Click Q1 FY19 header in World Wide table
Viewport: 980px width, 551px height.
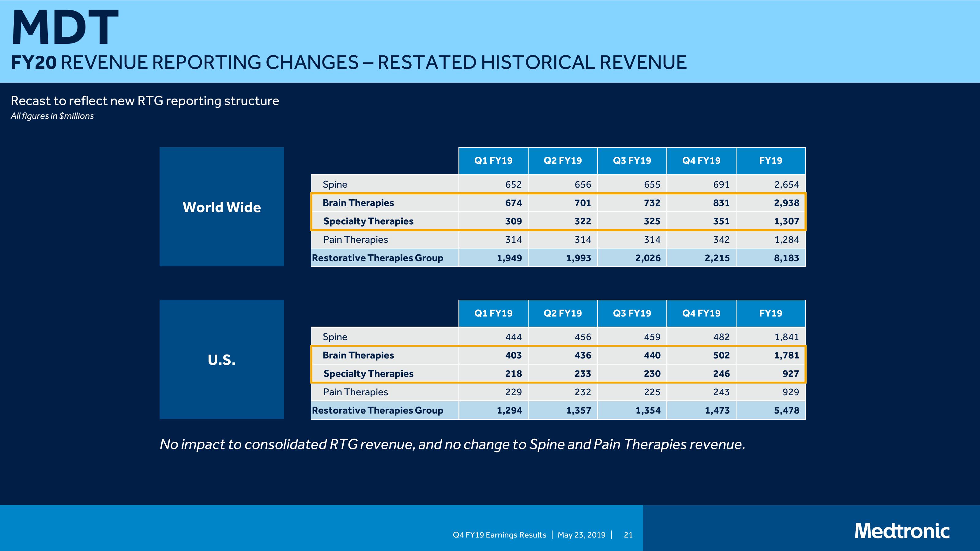pos(493,160)
